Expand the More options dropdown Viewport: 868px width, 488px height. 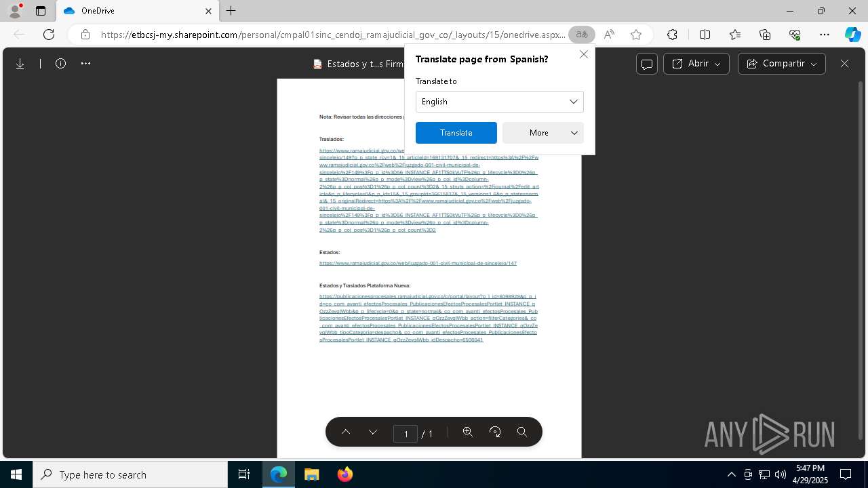coord(543,133)
